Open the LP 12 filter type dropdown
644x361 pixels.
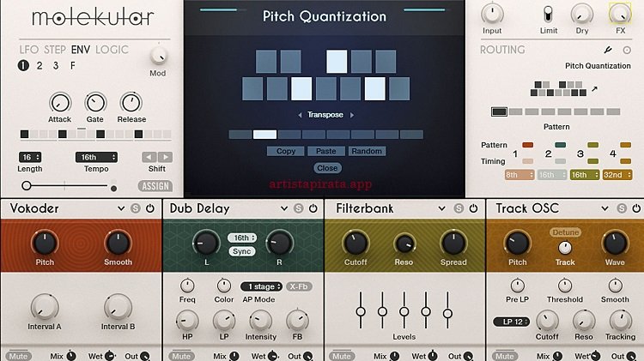pyautogui.click(x=508, y=322)
